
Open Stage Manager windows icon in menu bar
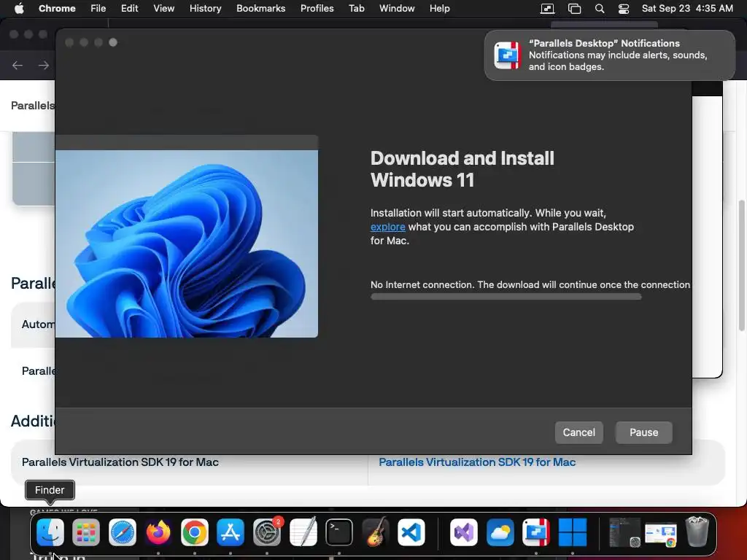click(x=575, y=9)
